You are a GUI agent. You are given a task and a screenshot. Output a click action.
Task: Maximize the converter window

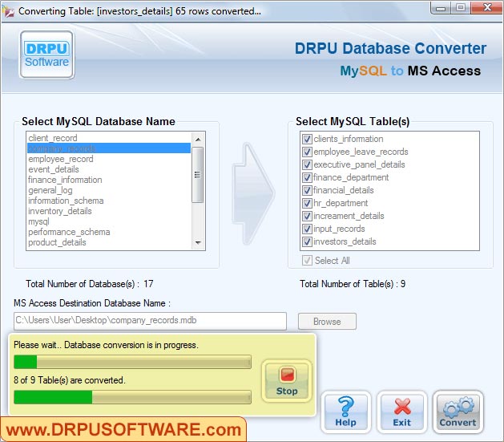(x=461, y=8)
